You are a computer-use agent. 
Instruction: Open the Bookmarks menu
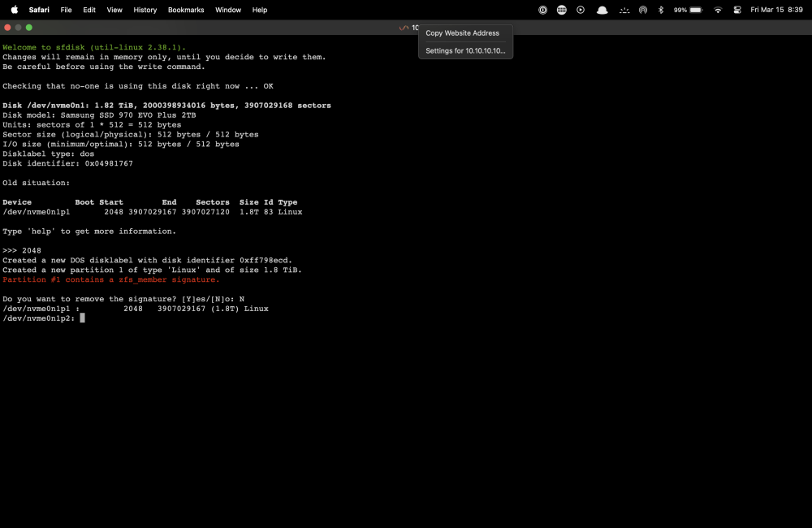[x=186, y=10]
